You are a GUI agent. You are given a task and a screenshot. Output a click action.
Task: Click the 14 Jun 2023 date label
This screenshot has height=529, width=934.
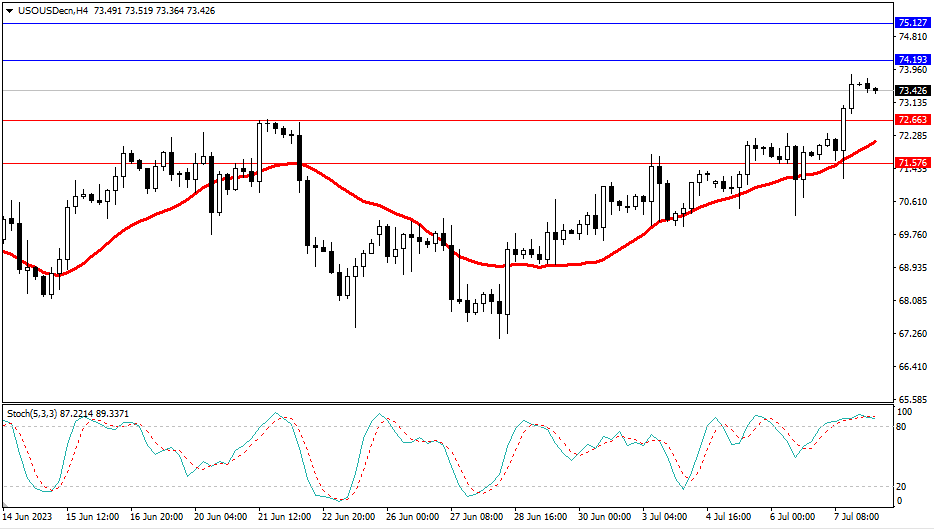click(27, 518)
